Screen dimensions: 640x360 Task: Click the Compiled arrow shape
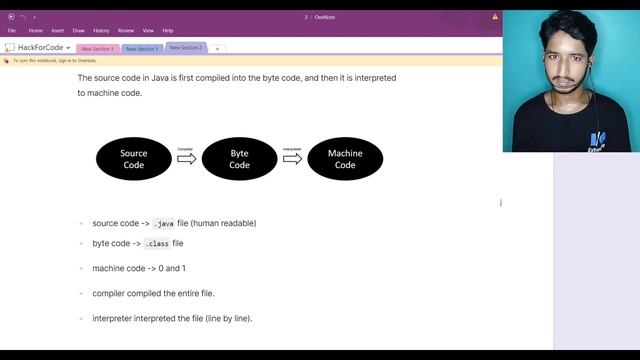tap(187, 159)
